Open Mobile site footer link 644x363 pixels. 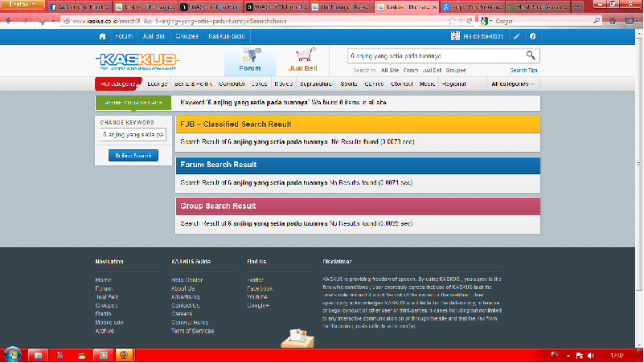(109, 322)
